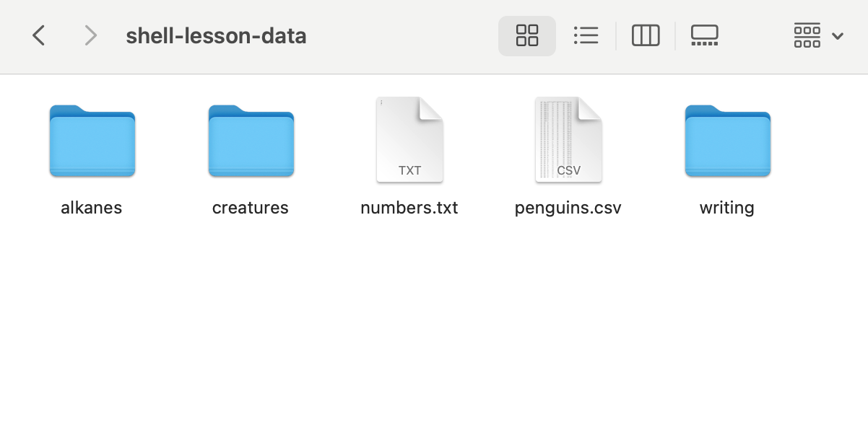The image size is (868, 430).
Task: Open the group-by options icon
Action: pyautogui.click(x=807, y=35)
